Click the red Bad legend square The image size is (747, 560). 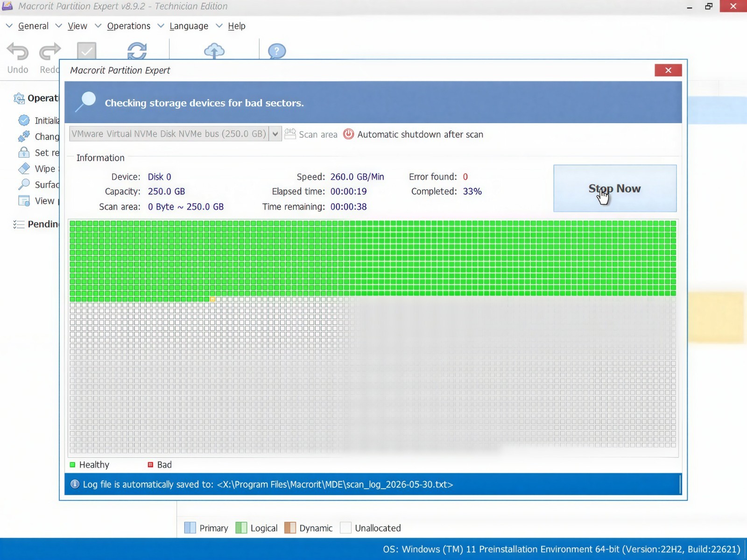click(x=150, y=465)
